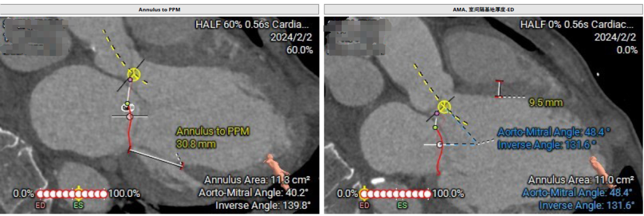Jump to the first phase dot on the left timeline
The width and height of the screenshot is (644, 216).
click(x=41, y=194)
